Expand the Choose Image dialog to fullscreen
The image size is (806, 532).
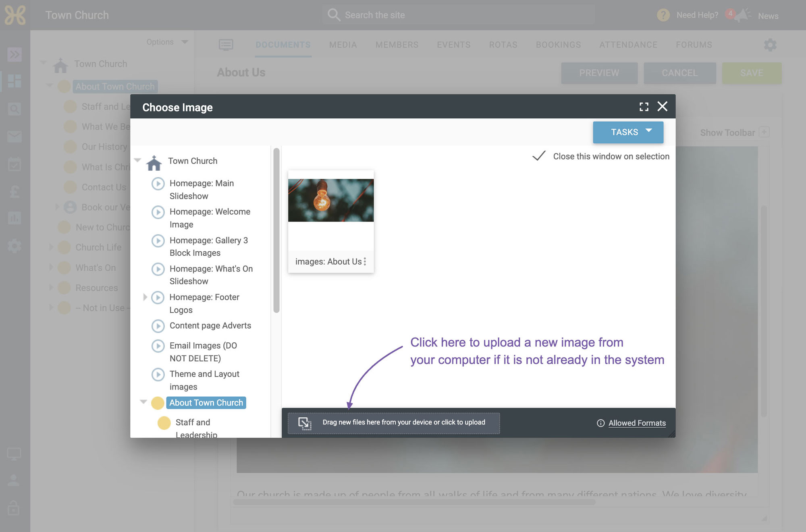(x=644, y=107)
